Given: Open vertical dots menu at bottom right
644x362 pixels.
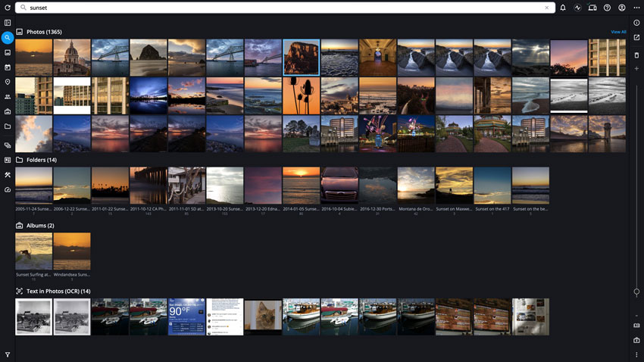Looking at the screenshot, I should point(636,354).
